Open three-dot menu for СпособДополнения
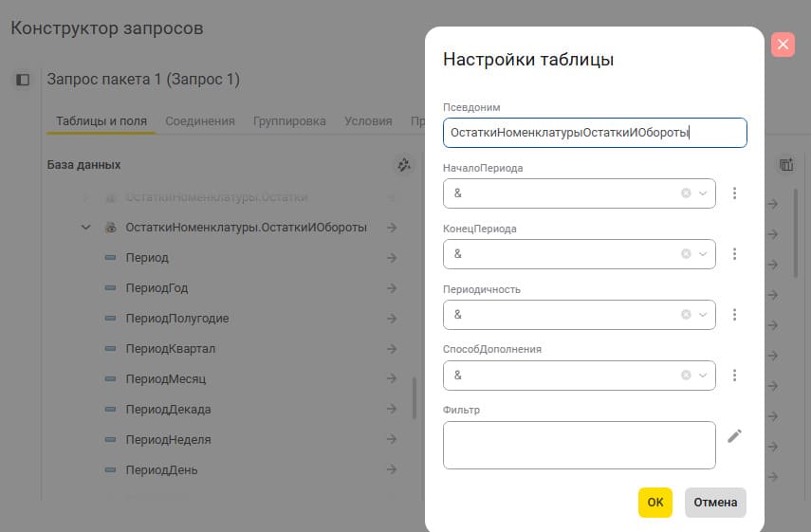 point(734,376)
